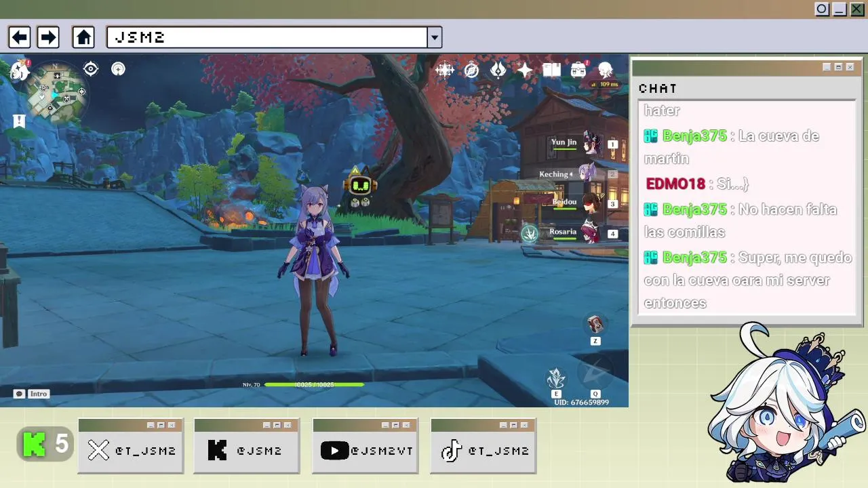Click the green Kick logo with 5
The width and height of the screenshot is (868, 488).
click(x=45, y=445)
